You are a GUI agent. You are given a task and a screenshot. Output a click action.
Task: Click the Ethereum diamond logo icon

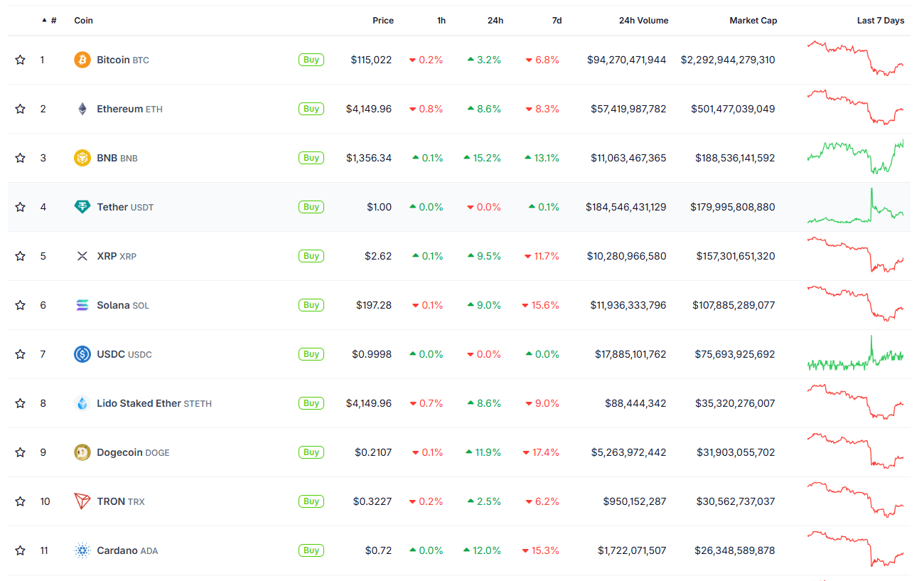click(x=82, y=109)
